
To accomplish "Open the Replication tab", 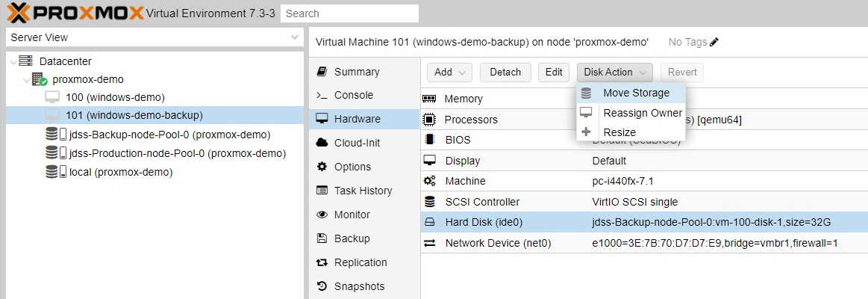I will click(364, 262).
